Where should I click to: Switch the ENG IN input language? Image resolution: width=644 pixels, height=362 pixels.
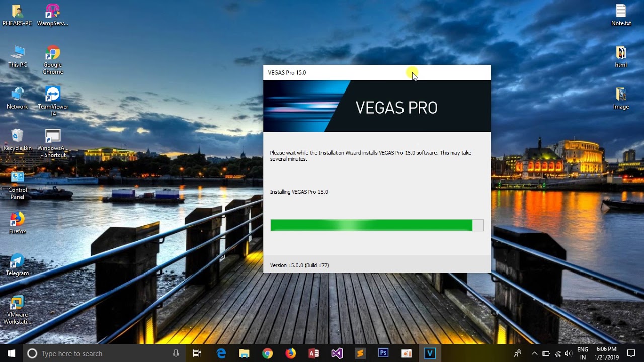pos(583,353)
